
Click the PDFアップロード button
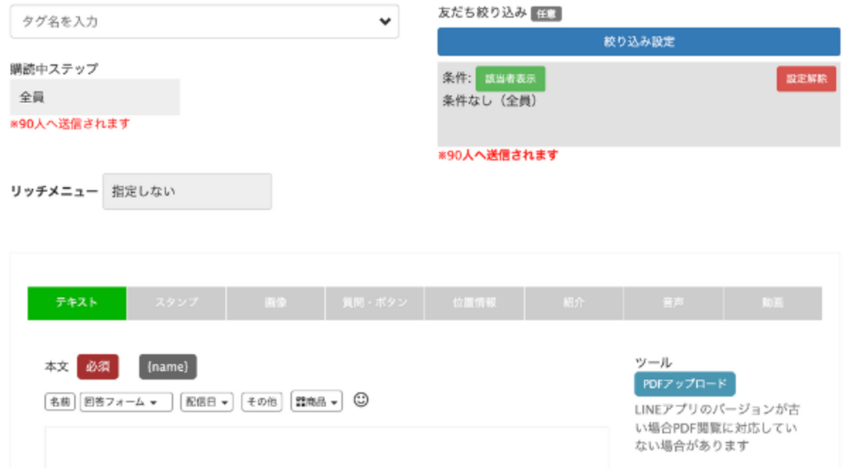(685, 384)
